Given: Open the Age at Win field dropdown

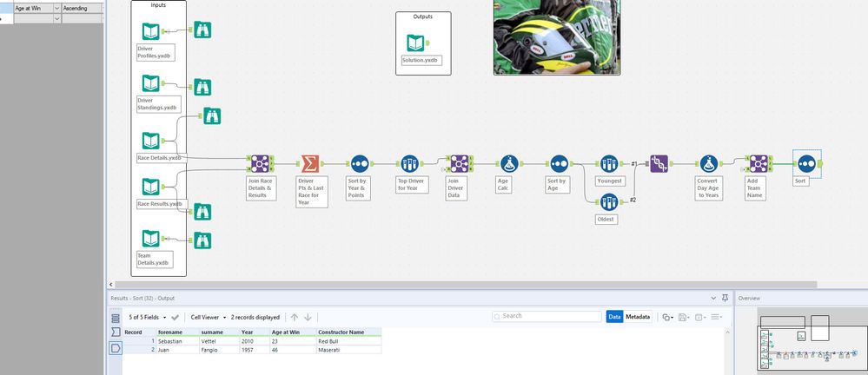Looking at the screenshot, I should click(57, 9).
